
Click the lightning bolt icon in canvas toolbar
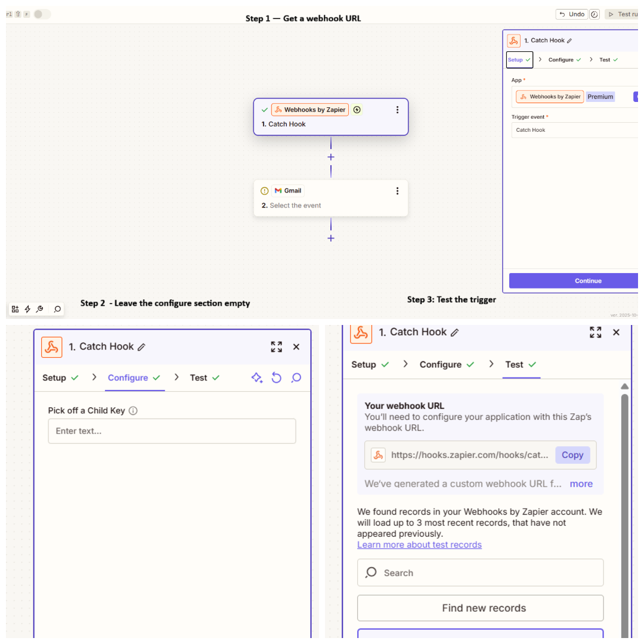[27, 309]
